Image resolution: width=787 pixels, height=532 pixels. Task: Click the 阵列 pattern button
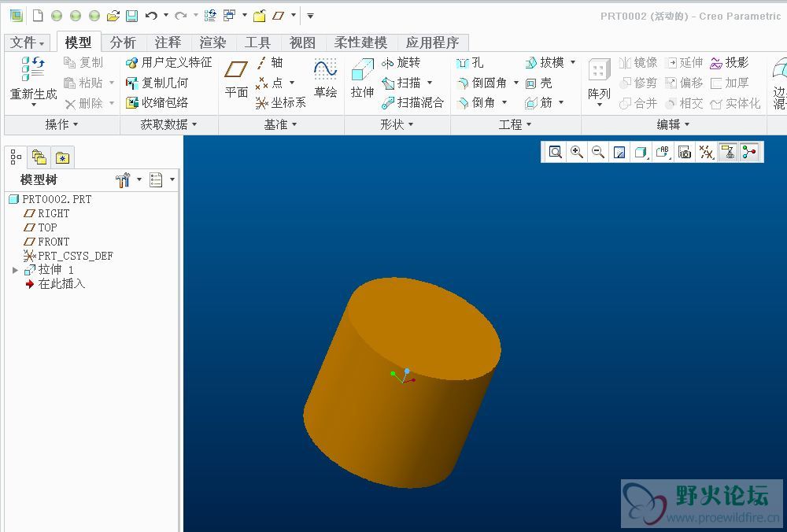tap(599, 82)
